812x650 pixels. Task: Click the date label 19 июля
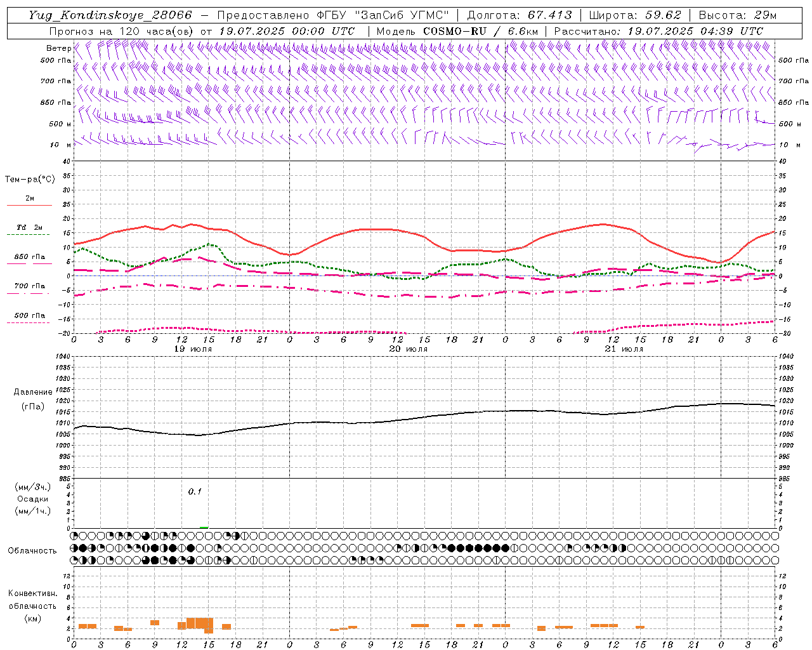[x=193, y=349]
